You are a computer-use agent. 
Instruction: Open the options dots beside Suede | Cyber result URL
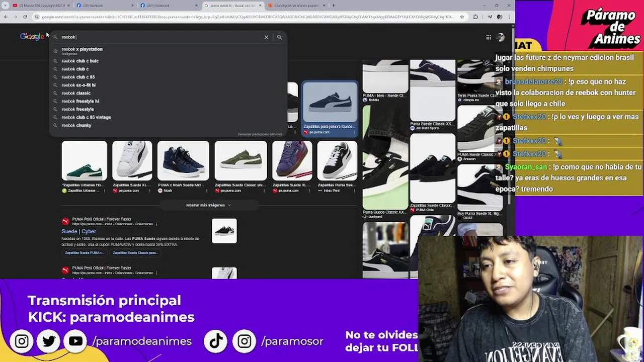(156, 224)
